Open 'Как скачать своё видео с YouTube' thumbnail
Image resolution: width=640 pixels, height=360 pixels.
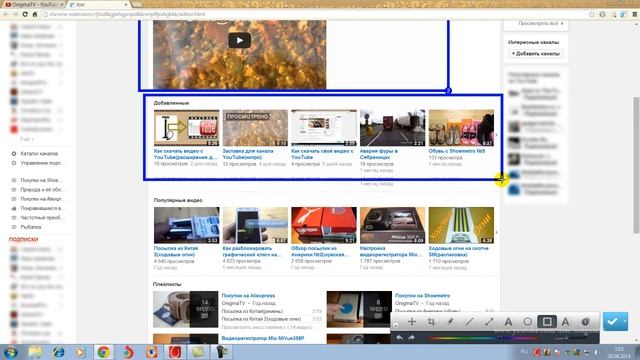324,128
